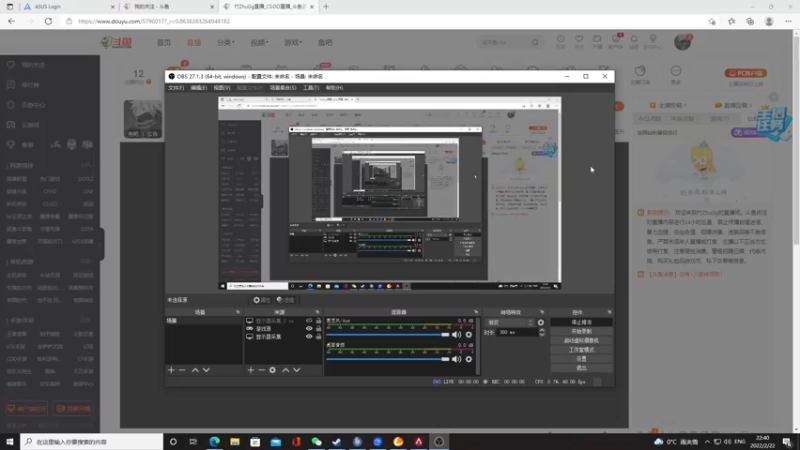
Task: Toggle lock on the third display capture source
Action: click(x=318, y=337)
